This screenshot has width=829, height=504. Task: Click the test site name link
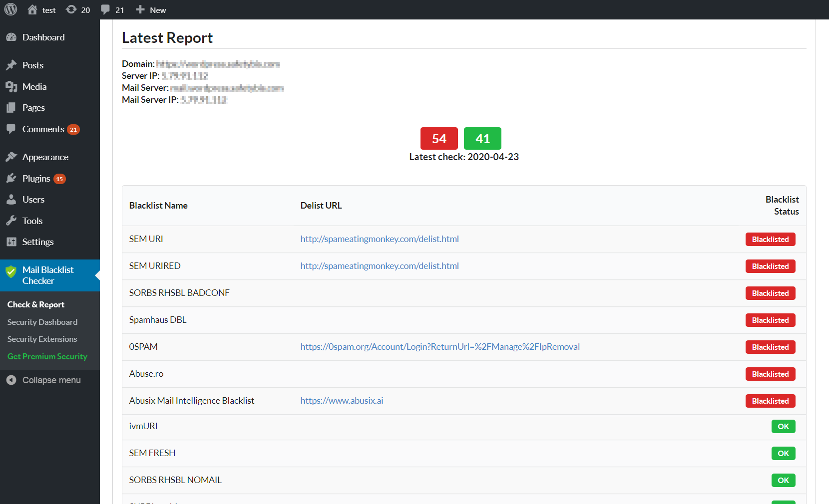(x=49, y=10)
